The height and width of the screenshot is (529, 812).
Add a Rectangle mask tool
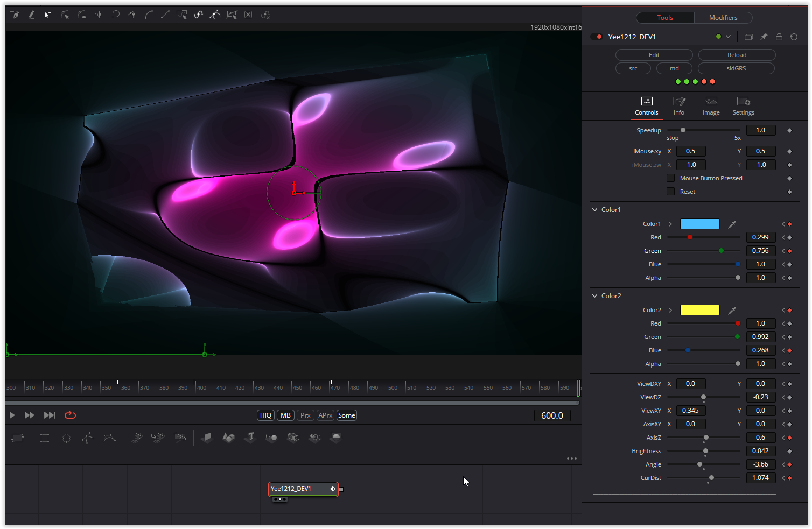pos(45,438)
